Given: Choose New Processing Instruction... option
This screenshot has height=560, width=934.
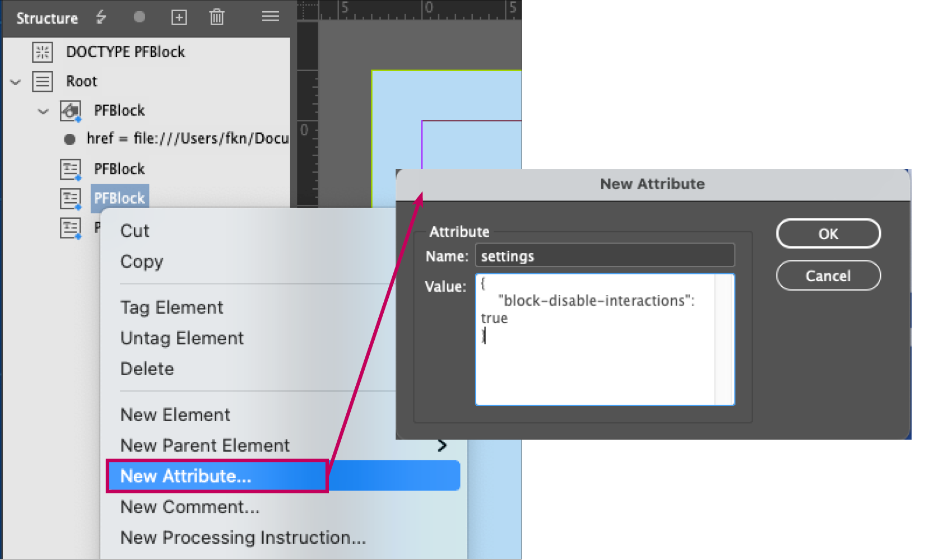Looking at the screenshot, I should pyautogui.click(x=243, y=538).
